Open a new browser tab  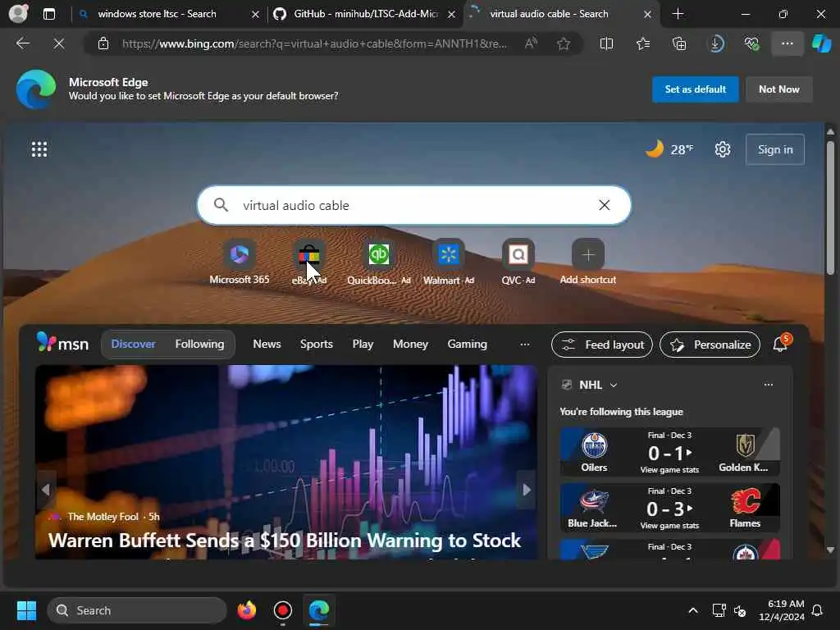(x=678, y=14)
